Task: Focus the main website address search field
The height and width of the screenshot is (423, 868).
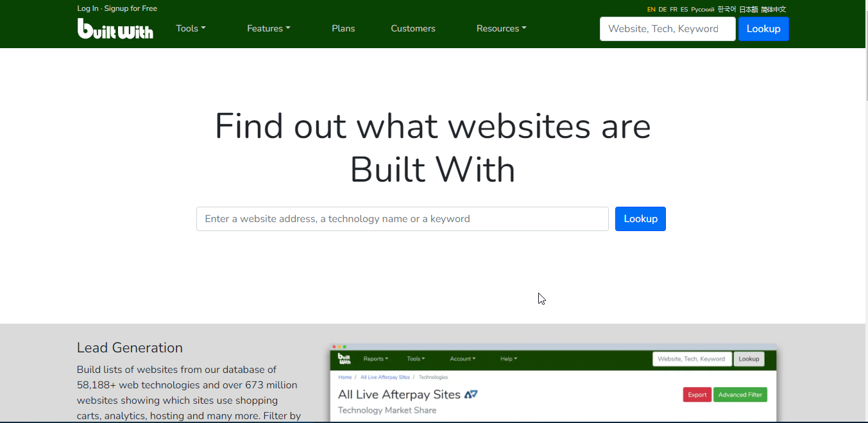Action: (x=402, y=219)
